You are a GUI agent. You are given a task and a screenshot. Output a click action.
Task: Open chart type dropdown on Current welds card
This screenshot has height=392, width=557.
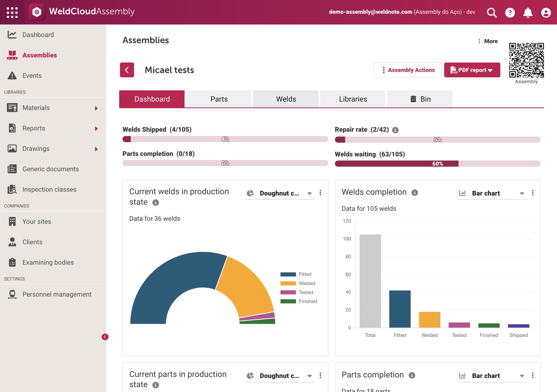click(280, 193)
